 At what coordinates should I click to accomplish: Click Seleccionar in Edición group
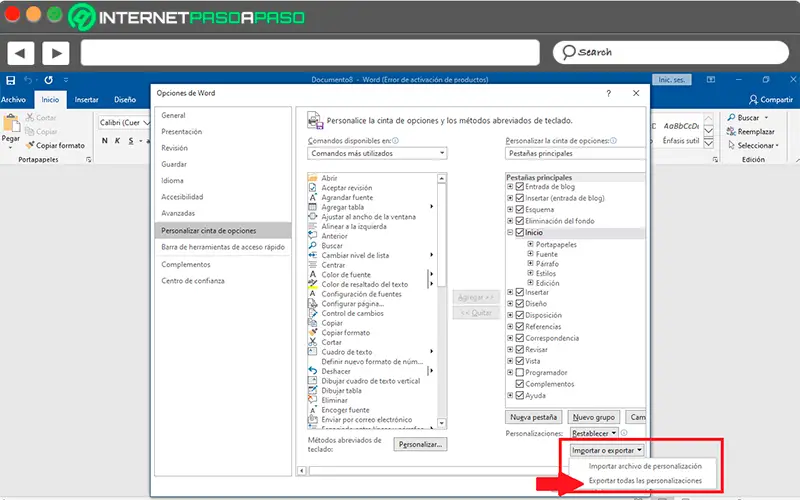[x=753, y=145]
